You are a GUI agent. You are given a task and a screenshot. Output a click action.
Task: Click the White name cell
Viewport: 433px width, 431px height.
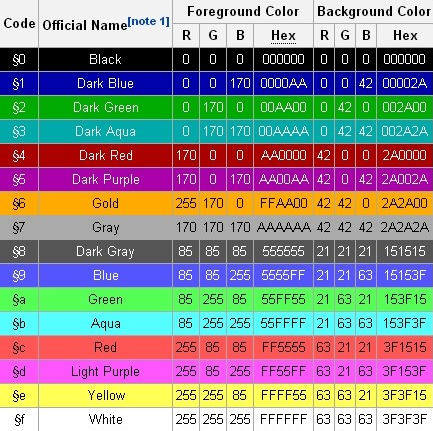105,419
